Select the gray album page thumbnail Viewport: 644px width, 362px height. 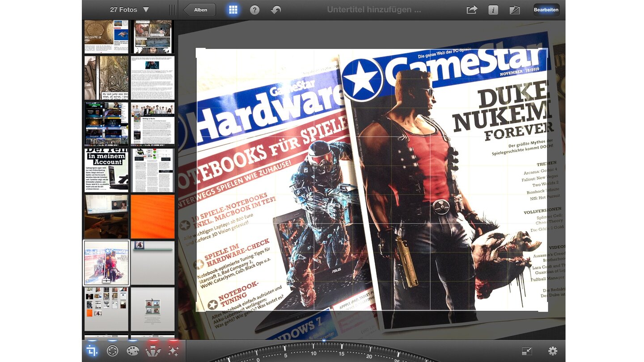point(153,309)
